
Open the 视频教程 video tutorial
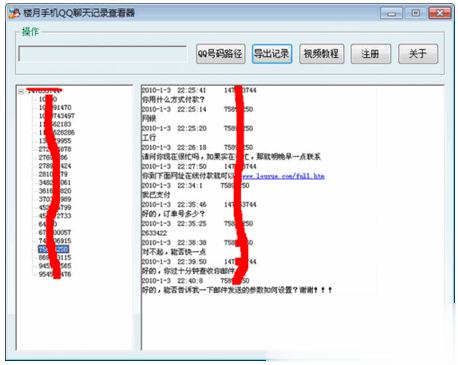coord(321,54)
